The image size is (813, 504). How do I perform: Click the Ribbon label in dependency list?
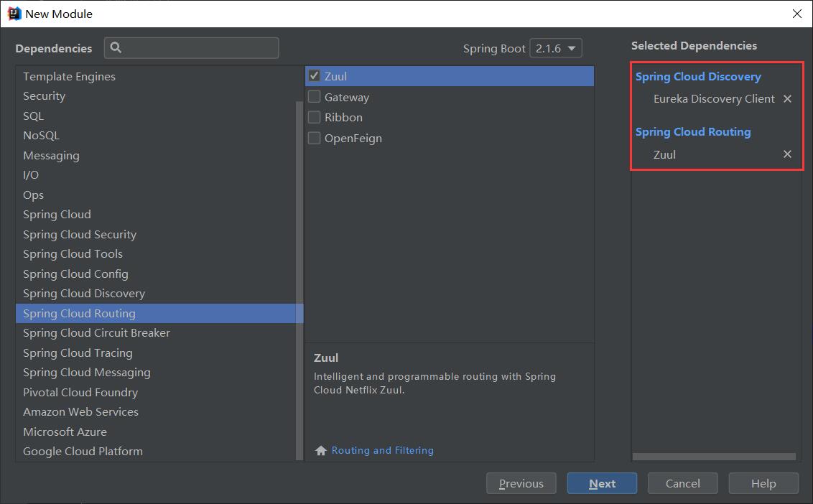pyautogui.click(x=343, y=117)
